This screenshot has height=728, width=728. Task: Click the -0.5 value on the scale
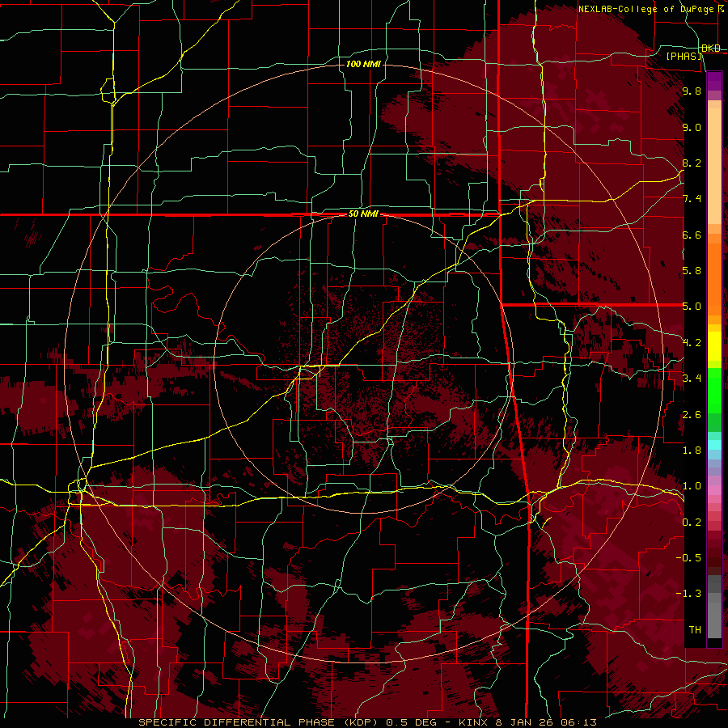point(689,558)
